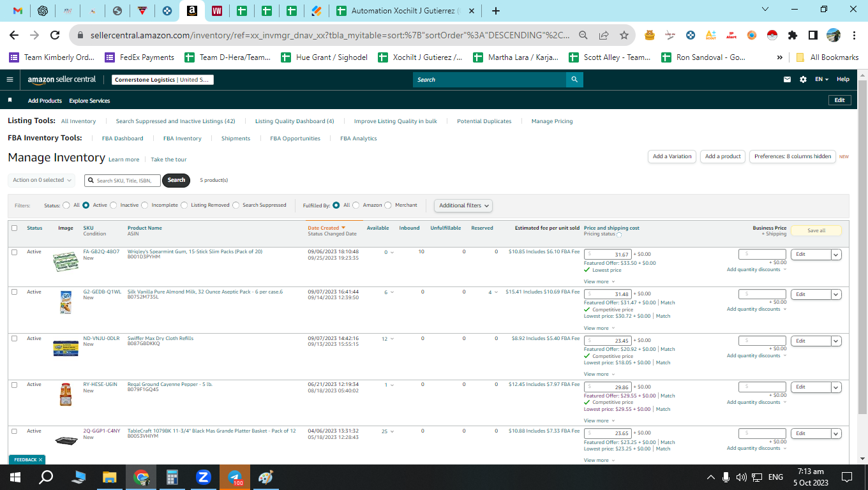Switch to Manage Pricing
Viewport: 868px width, 490px height.
tap(552, 121)
